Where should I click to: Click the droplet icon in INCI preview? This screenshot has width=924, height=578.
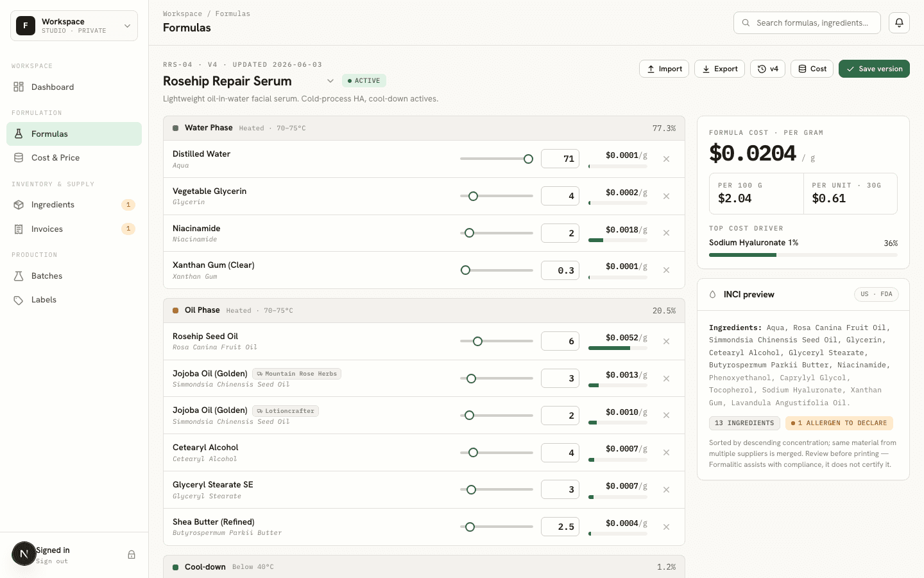click(x=712, y=294)
